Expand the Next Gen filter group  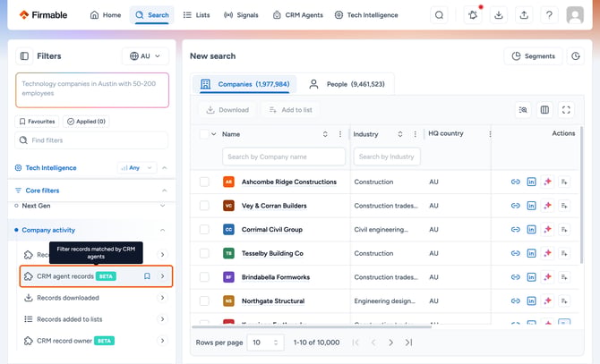coord(163,206)
